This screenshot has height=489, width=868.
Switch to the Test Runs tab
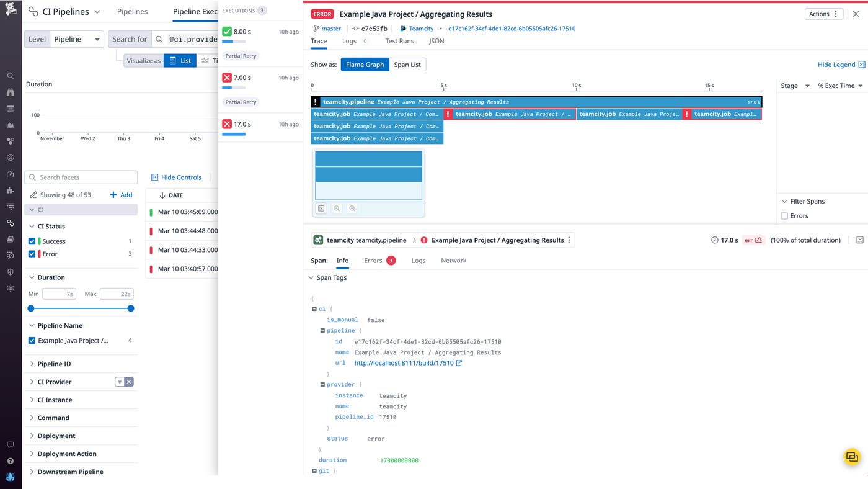[399, 41]
